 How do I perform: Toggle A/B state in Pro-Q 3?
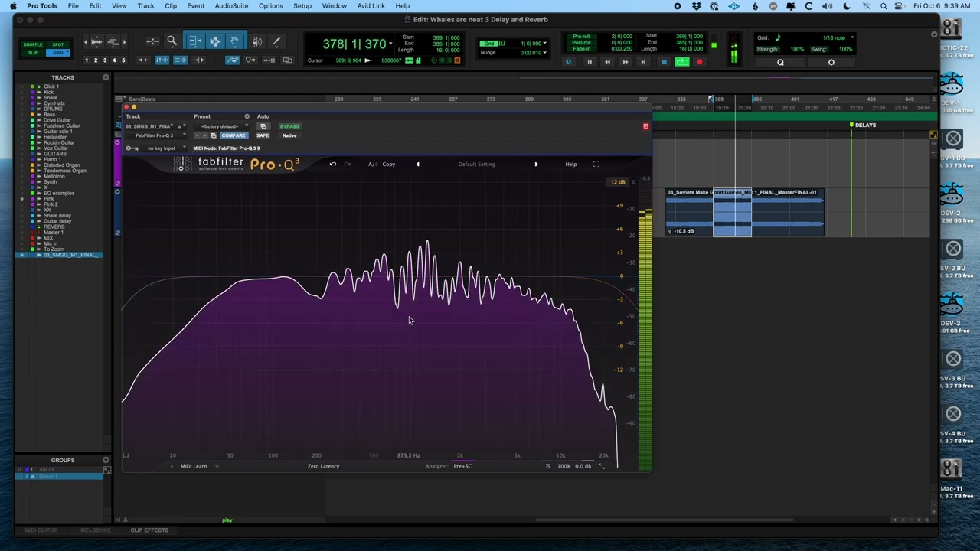tap(371, 164)
